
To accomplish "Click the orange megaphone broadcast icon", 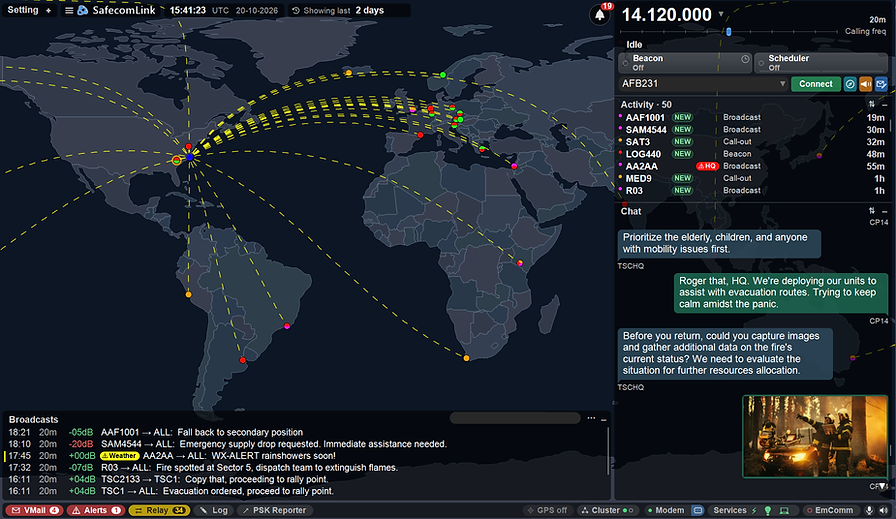I will pyautogui.click(x=866, y=84).
